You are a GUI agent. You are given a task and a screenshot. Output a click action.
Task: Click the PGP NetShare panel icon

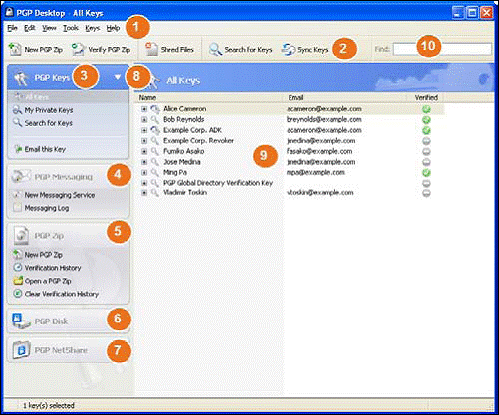tap(21, 350)
